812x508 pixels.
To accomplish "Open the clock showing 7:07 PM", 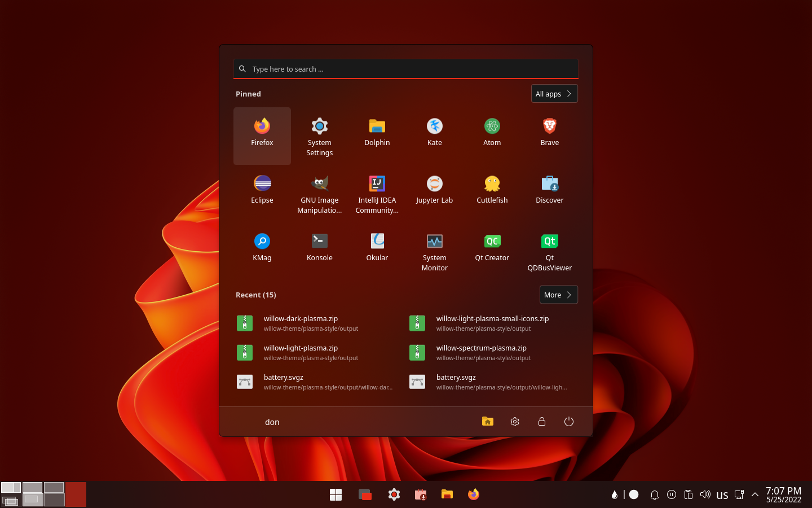I will tap(783, 494).
